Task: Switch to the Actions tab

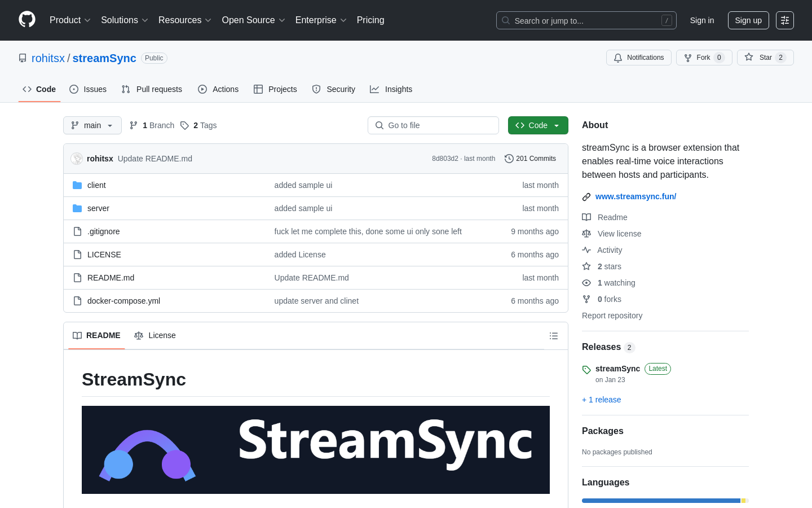Action: pyautogui.click(x=218, y=89)
